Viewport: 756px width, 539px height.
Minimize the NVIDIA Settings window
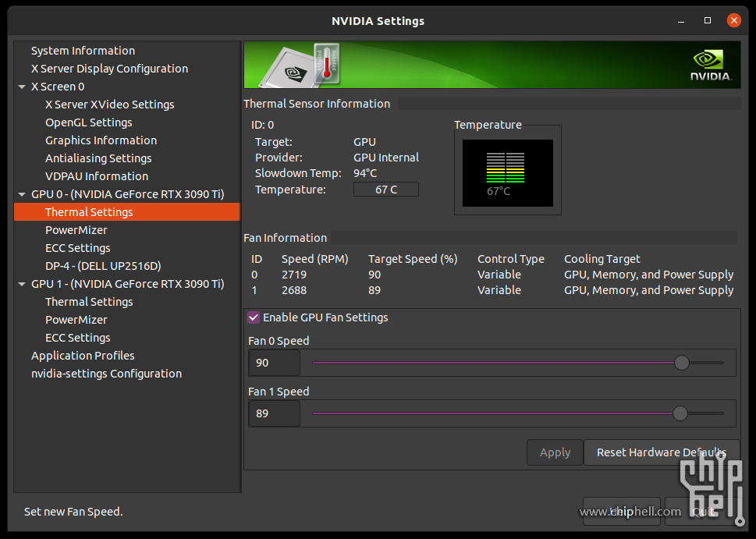click(681, 21)
